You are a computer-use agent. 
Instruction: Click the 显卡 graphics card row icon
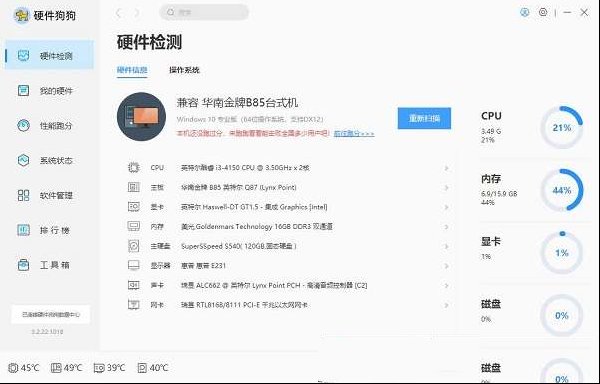point(134,207)
